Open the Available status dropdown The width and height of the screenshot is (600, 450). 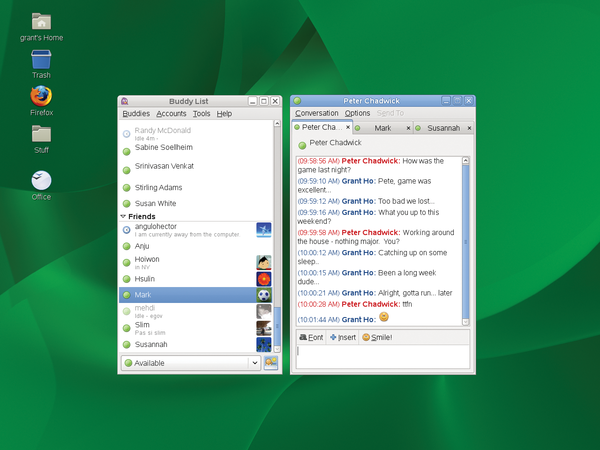click(191, 363)
